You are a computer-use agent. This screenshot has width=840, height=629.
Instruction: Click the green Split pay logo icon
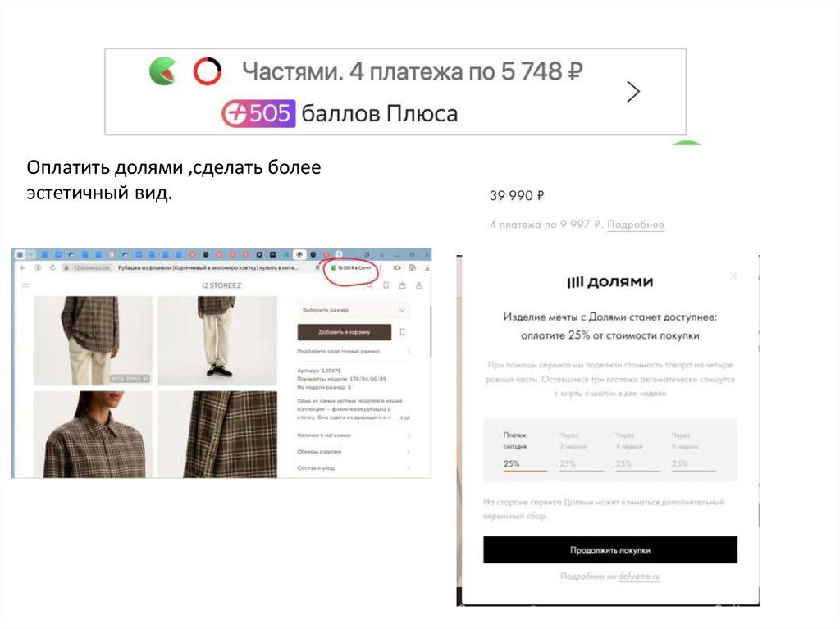pos(162,71)
